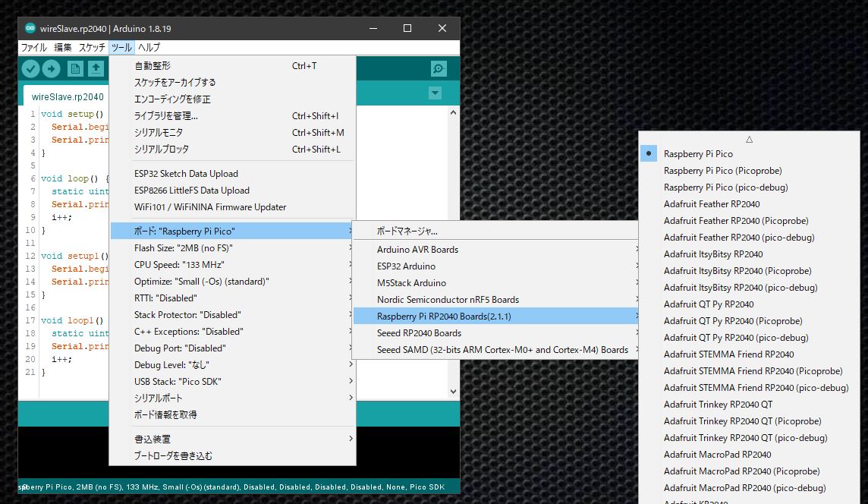Select the Raspberry Pi Pico board option
The image size is (868, 504).
[x=698, y=154]
